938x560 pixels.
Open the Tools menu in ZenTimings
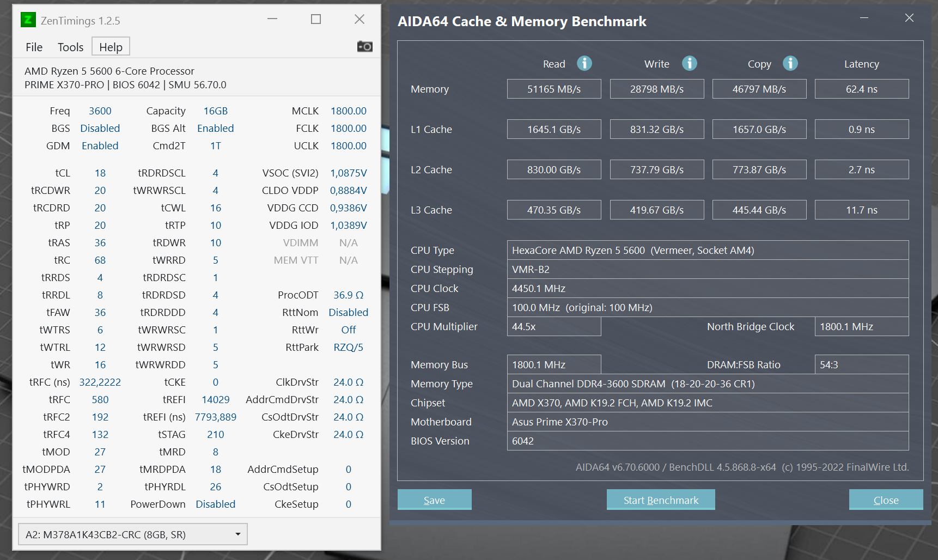[x=71, y=47]
